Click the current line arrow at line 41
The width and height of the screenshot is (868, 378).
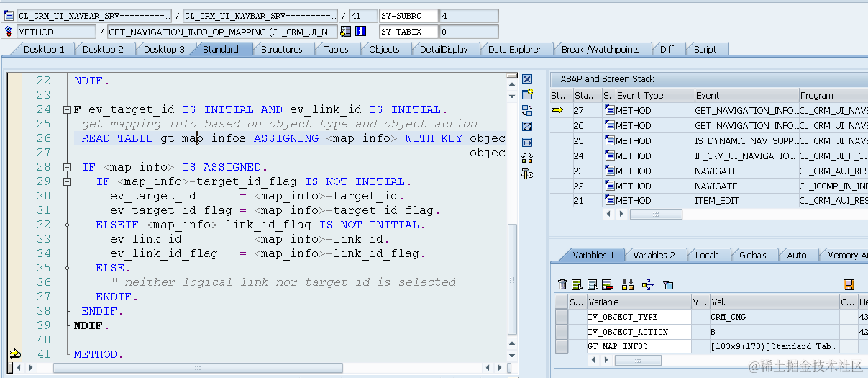[14, 354]
